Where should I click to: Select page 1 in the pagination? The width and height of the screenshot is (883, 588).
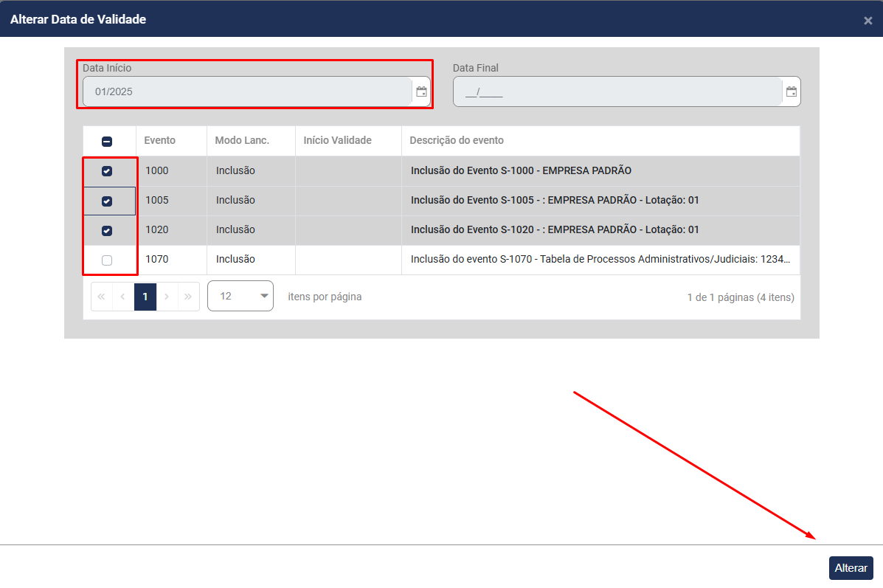click(x=145, y=297)
